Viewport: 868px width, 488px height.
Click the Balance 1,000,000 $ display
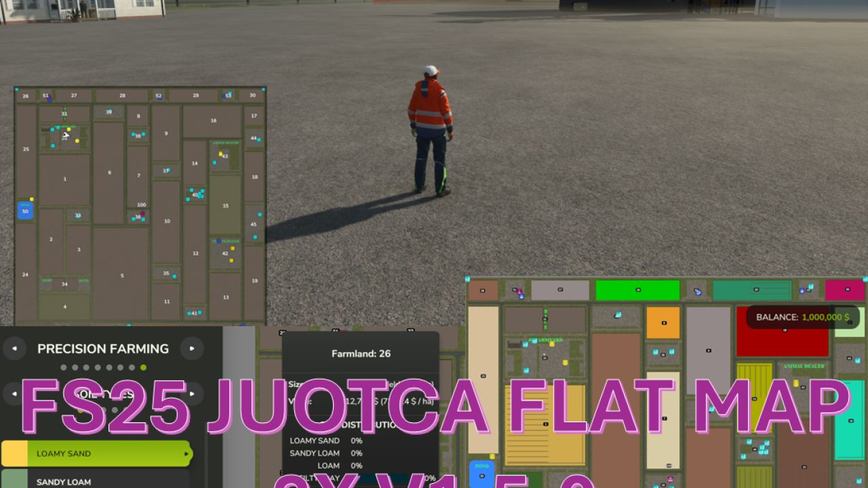802,317
